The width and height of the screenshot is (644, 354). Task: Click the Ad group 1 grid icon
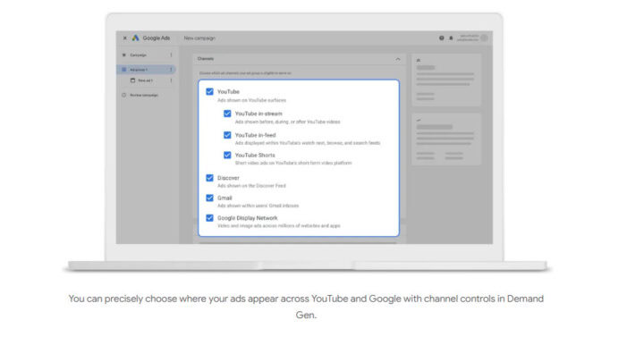[124, 70]
